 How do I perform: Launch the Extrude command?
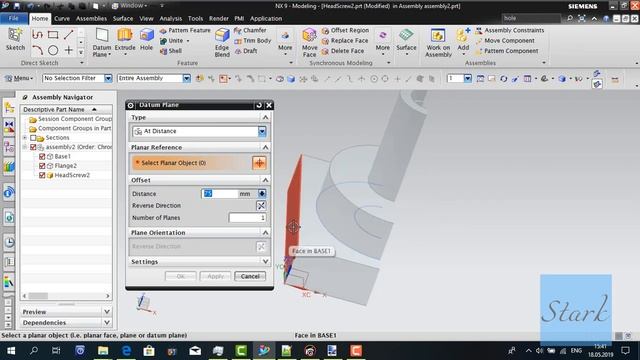(x=125, y=40)
